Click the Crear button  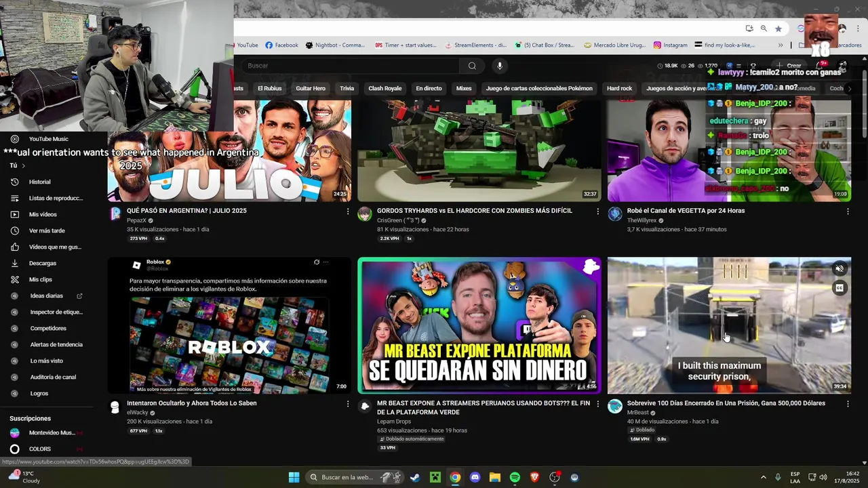click(x=789, y=66)
